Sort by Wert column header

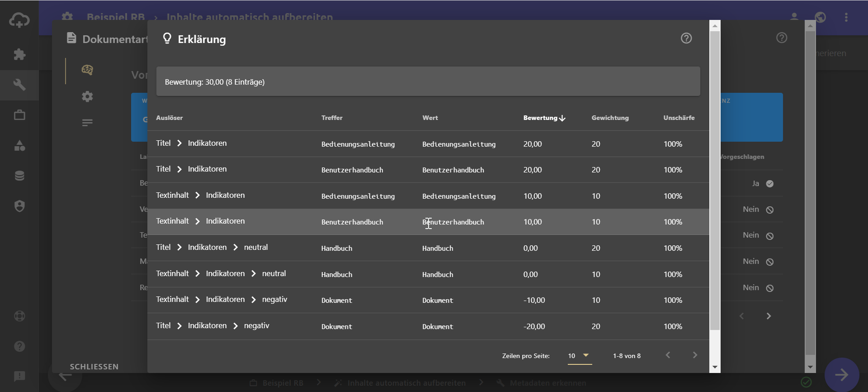coord(430,118)
